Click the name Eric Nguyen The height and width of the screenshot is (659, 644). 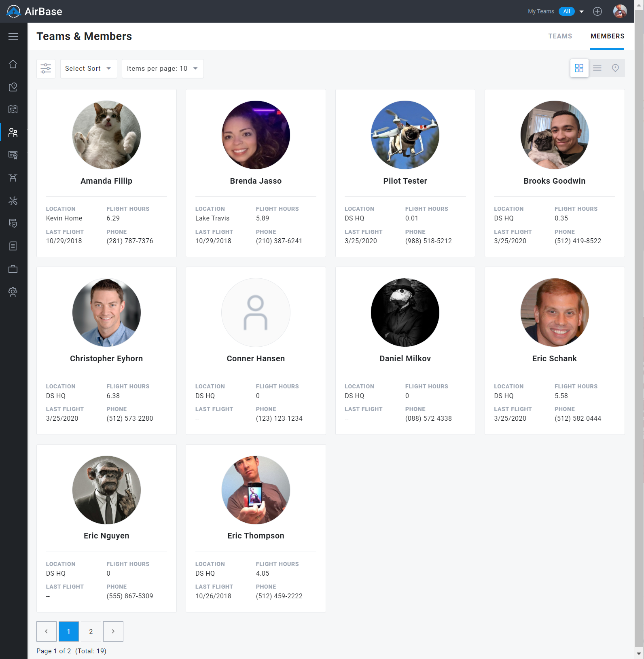click(x=106, y=536)
